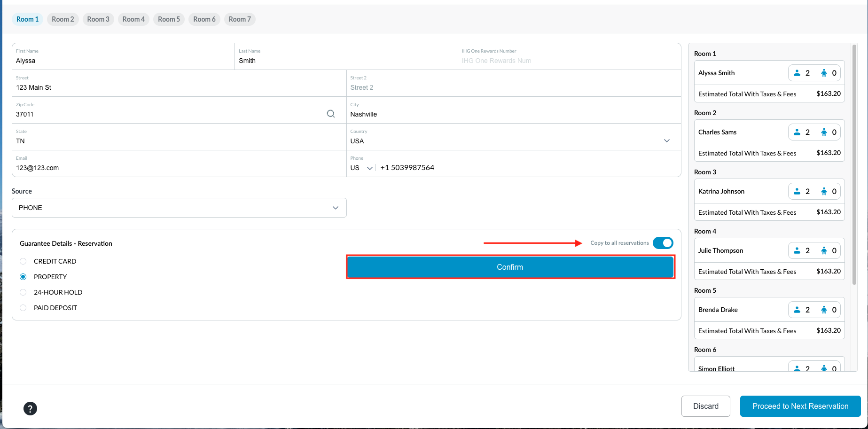Click the adult guest icon for Alyssa Smith
This screenshot has width=868, height=429.
pos(797,73)
